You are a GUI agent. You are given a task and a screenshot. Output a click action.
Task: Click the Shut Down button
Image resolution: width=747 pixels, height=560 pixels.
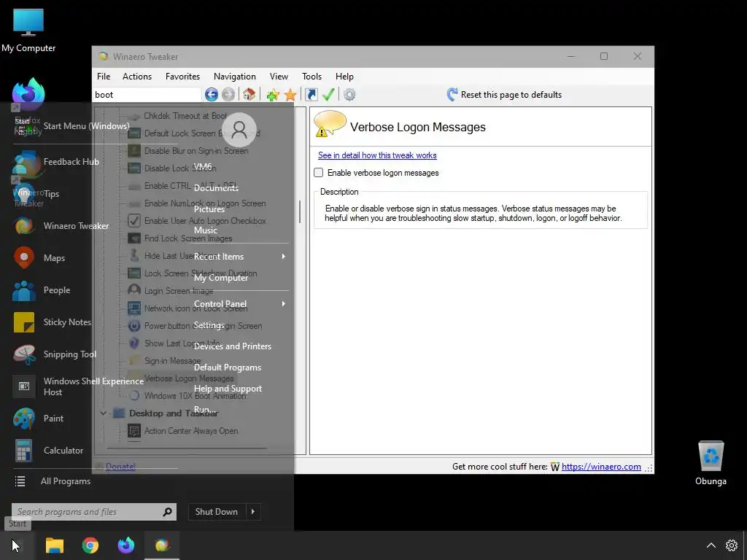(217, 512)
